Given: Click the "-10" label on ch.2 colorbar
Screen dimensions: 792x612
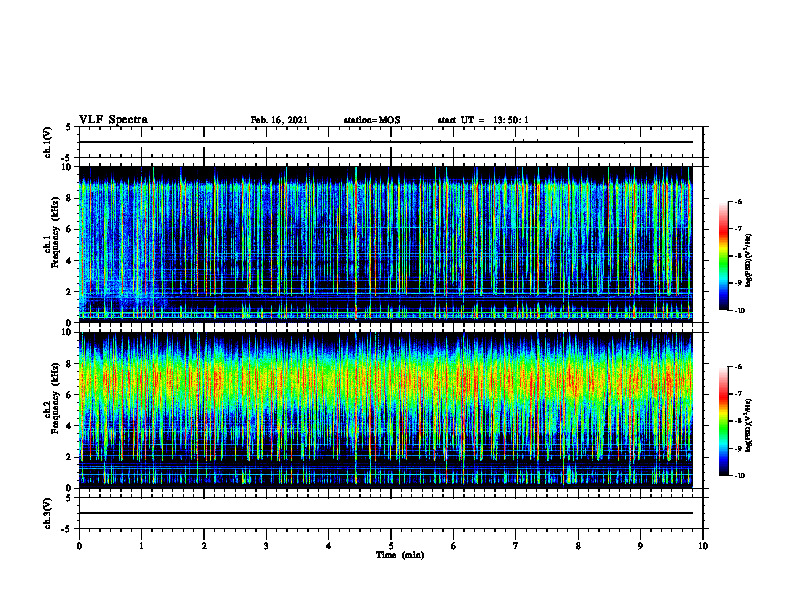Looking at the screenshot, I should click(739, 476).
